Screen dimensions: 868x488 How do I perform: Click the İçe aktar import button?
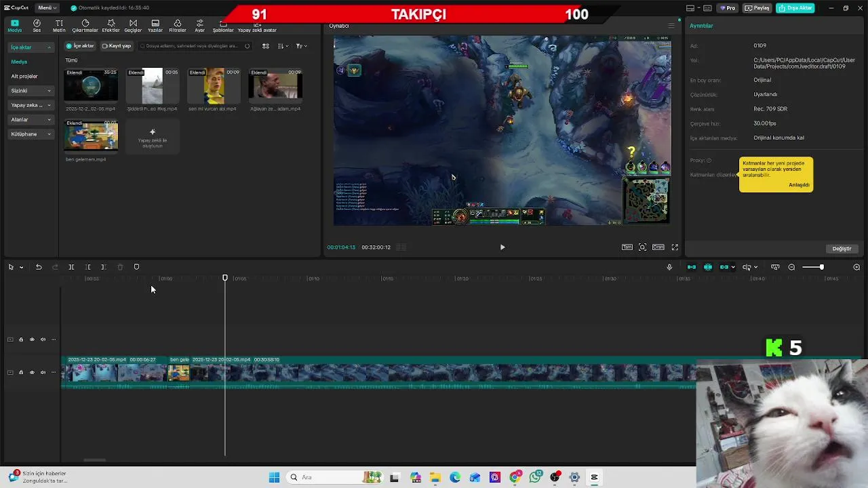coord(80,46)
